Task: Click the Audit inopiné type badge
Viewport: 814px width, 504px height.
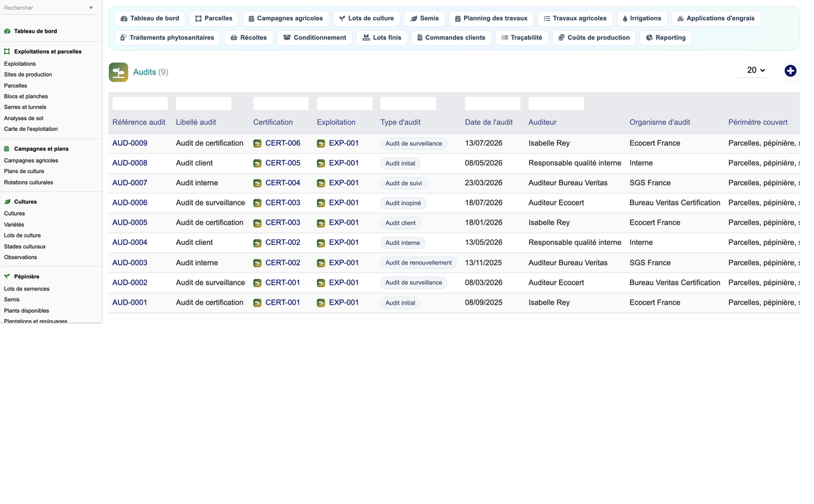Action: pos(403,203)
